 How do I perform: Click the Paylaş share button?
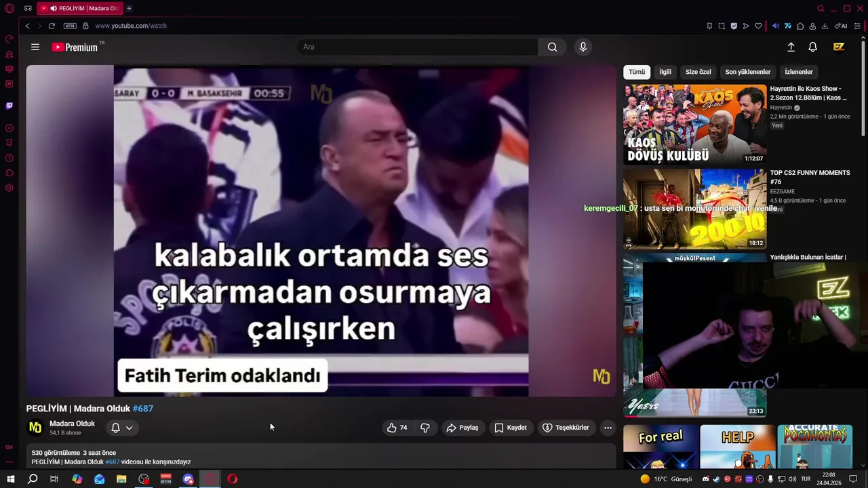(x=462, y=428)
